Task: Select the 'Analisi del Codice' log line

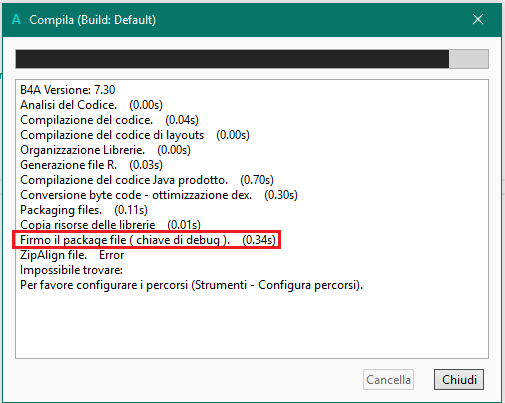Action: [91, 105]
